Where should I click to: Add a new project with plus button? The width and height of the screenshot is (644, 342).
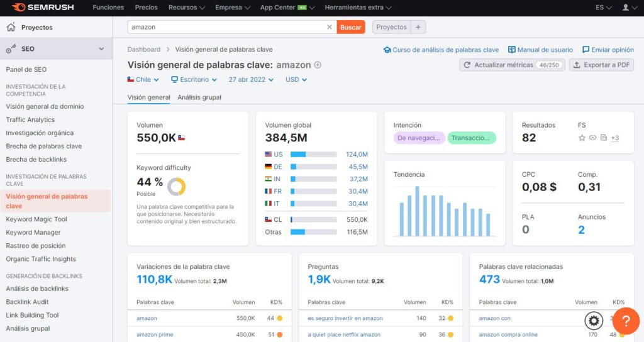[418, 27]
